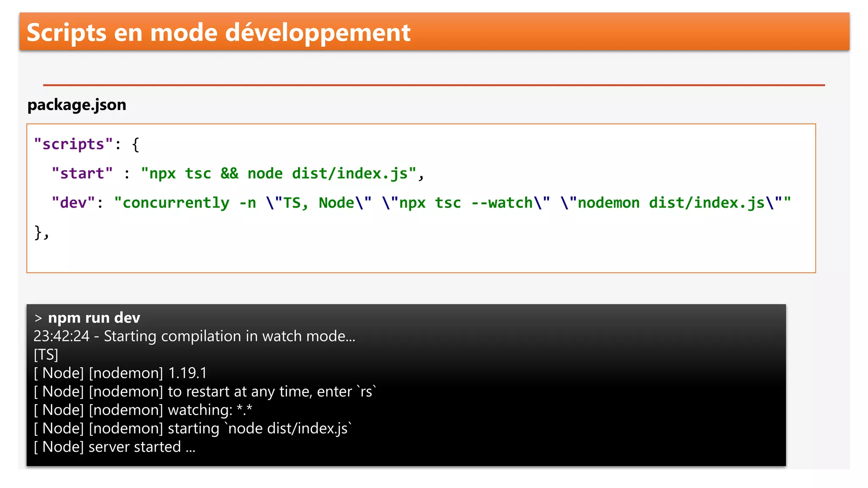Screen dimensions: 868x488
Task: Select the "npx tsc && node dist/index.js" string
Action: coord(278,174)
